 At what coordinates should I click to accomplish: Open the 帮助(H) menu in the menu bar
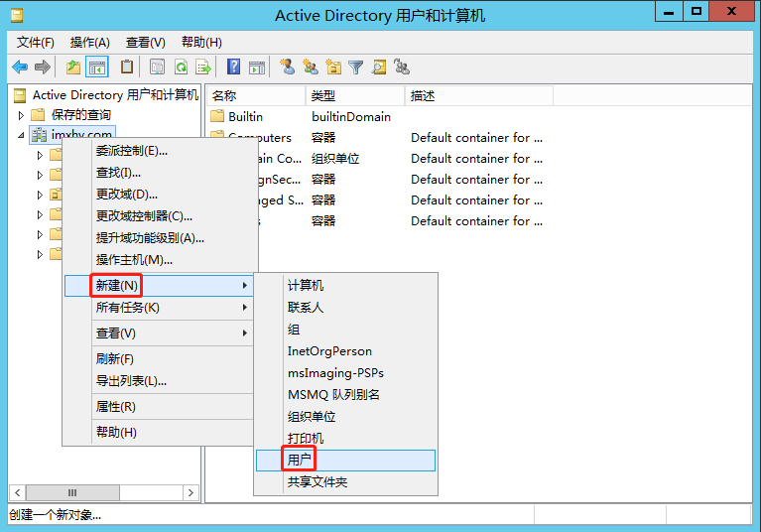(201, 43)
